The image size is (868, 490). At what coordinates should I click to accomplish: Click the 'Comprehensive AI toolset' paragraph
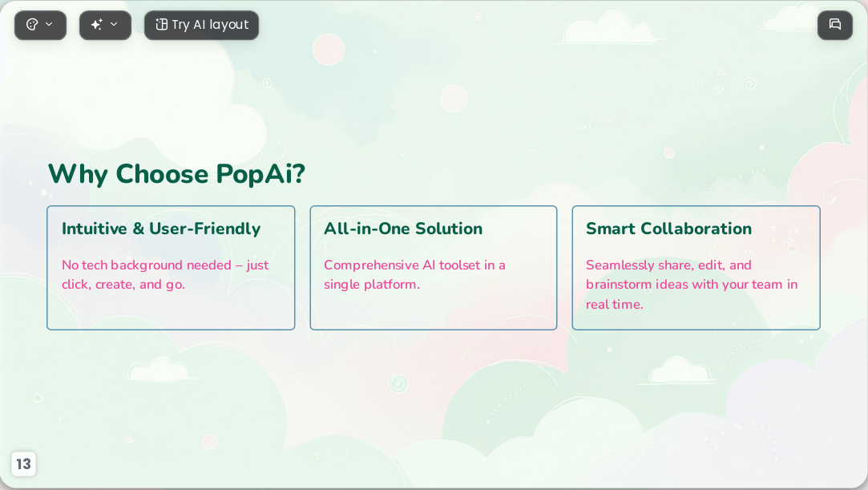pos(414,274)
